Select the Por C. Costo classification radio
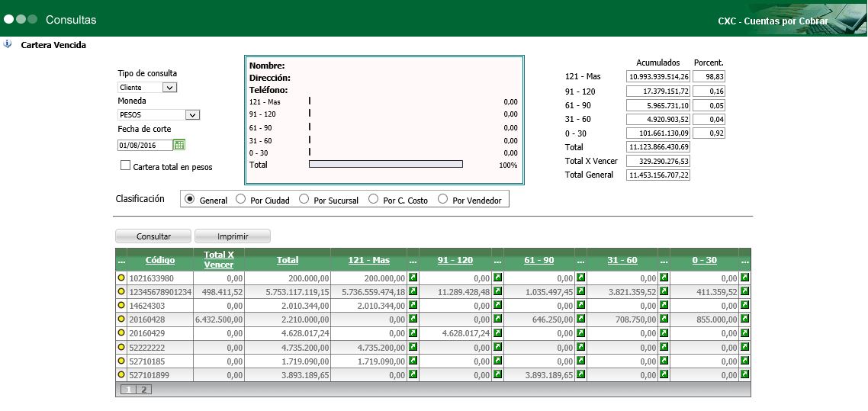Screen dimensions: 868x411 tap(373, 200)
